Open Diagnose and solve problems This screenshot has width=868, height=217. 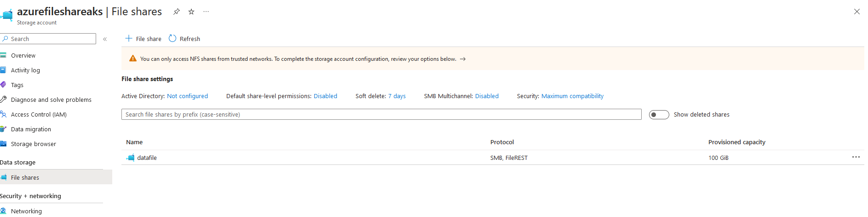coord(51,100)
